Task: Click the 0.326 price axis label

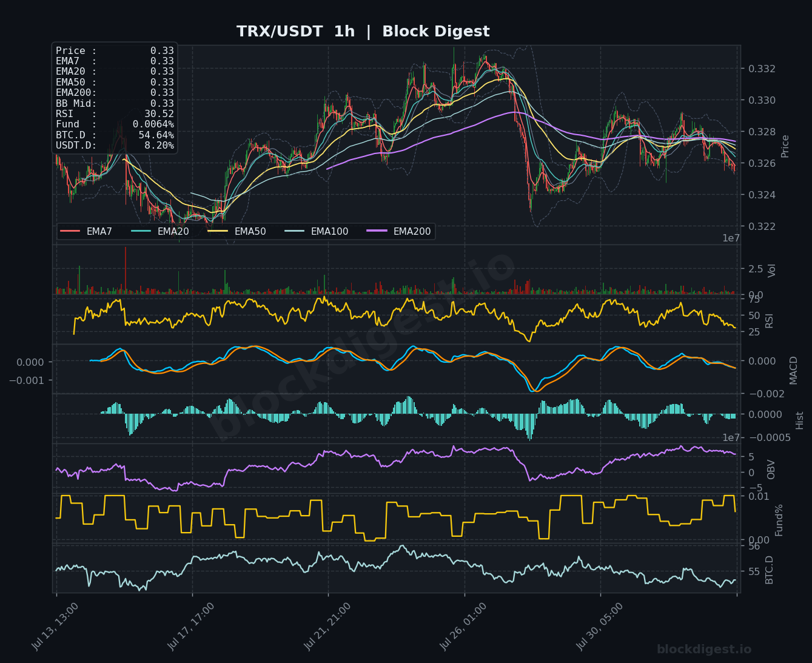Action: click(x=760, y=163)
